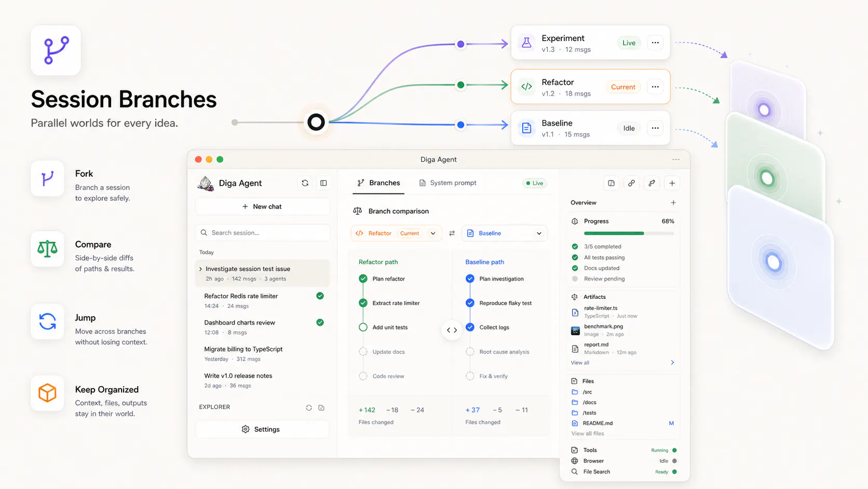
Task: Switch to the System prompt tab
Action: 447,183
